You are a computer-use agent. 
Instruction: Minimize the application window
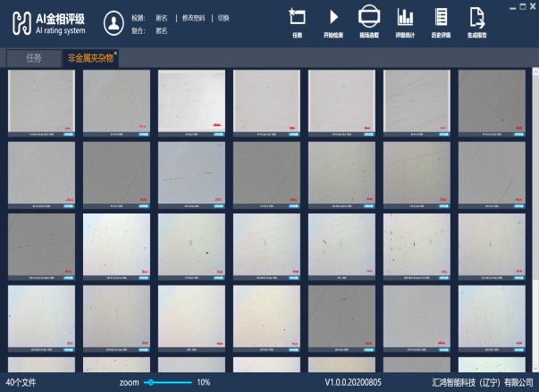point(512,6)
